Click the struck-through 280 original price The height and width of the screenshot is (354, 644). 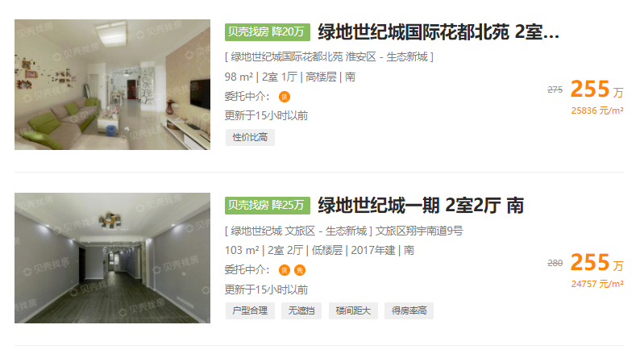555,263
